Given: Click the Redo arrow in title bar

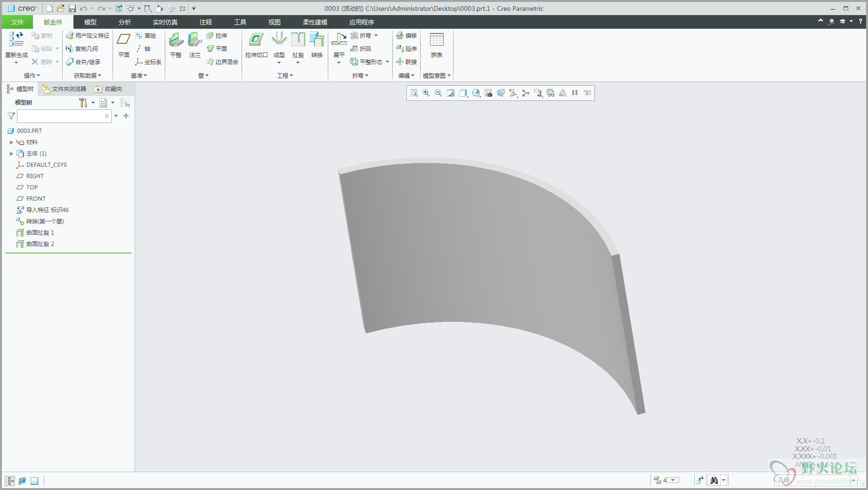Looking at the screenshot, I should coord(101,8).
